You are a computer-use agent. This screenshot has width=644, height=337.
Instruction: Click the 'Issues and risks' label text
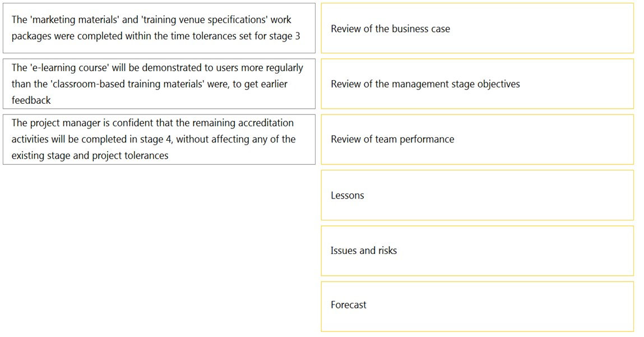[x=364, y=251]
